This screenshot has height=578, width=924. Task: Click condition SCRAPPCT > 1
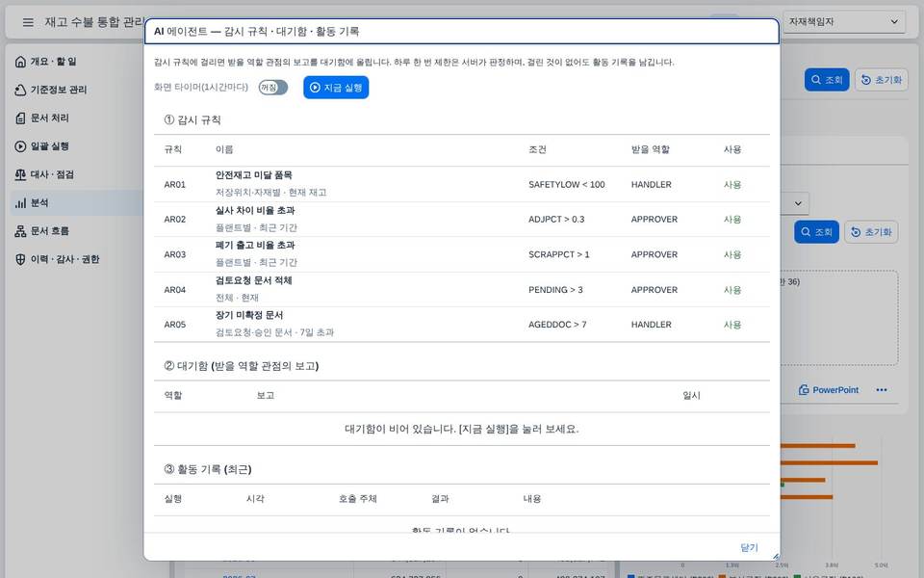pos(558,254)
